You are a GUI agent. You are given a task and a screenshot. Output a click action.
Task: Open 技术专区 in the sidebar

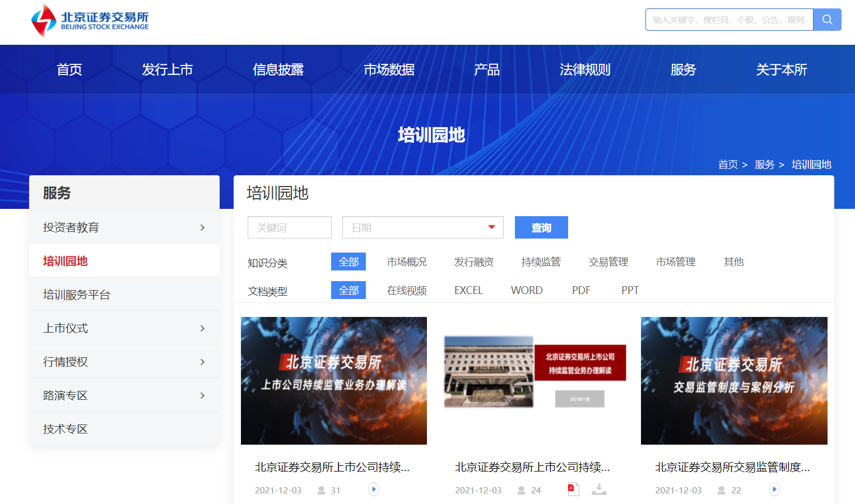(x=124, y=428)
